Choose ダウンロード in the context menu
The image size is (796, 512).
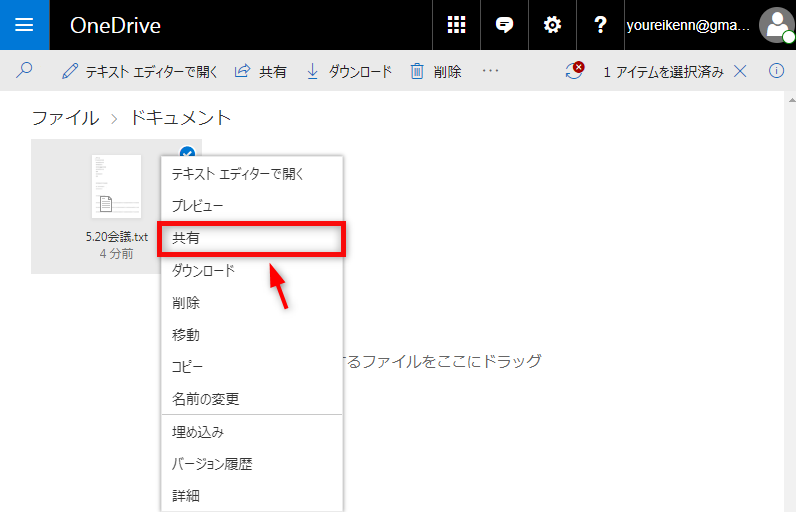click(252, 270)
